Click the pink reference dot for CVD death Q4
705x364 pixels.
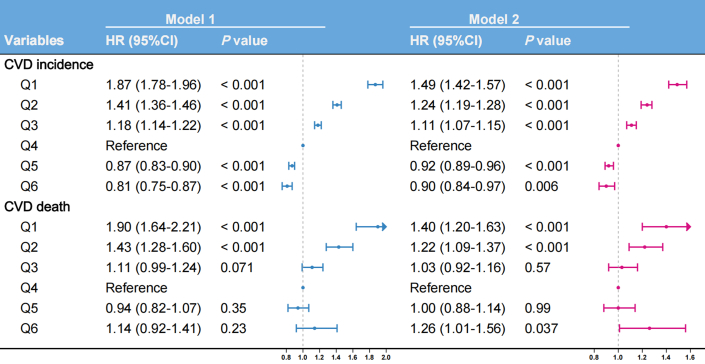pyautogui.click(x=618, y=288)
